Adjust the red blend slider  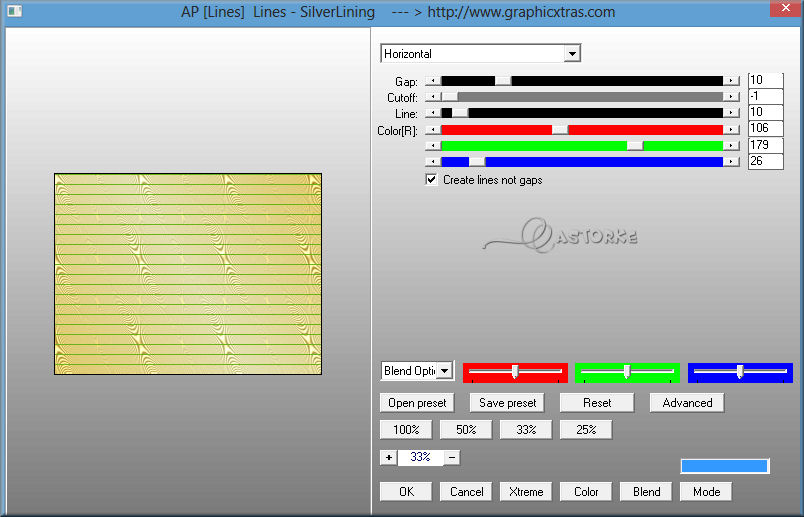point(515,372)
